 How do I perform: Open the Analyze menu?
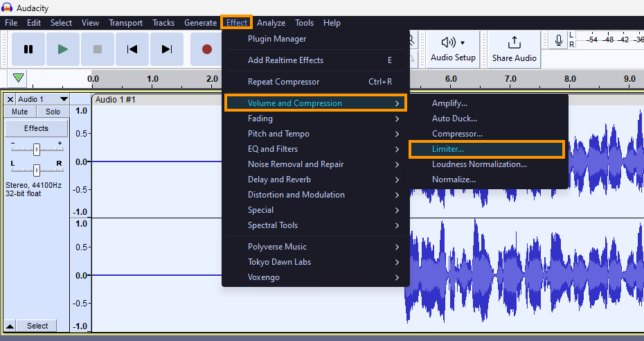tap(271, 23)
